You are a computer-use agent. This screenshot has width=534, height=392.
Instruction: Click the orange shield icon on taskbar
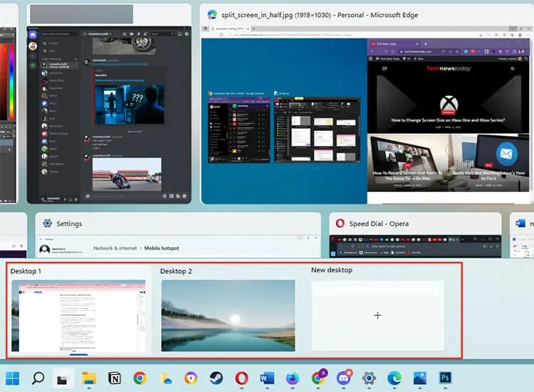point(191,378)
